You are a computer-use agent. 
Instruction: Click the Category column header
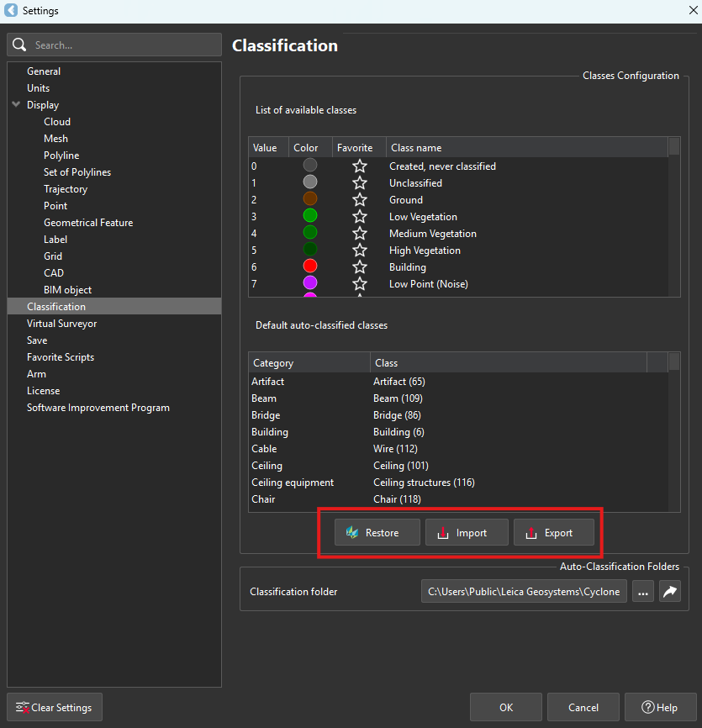(x=309, y=363)
